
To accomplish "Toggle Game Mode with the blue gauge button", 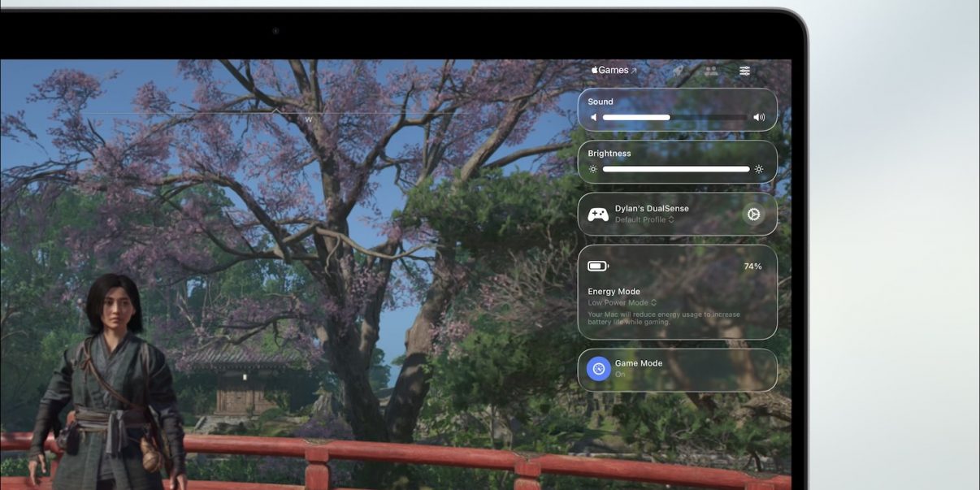I will [599, 369].
